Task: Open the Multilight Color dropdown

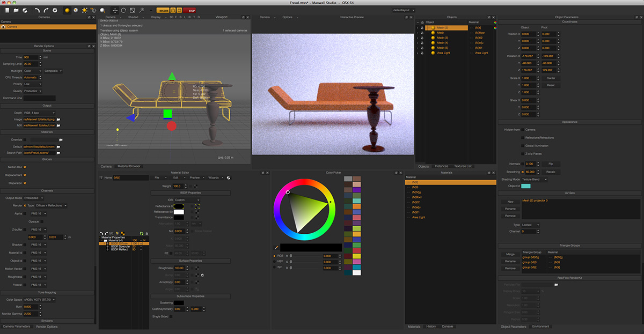Action: 32,71
